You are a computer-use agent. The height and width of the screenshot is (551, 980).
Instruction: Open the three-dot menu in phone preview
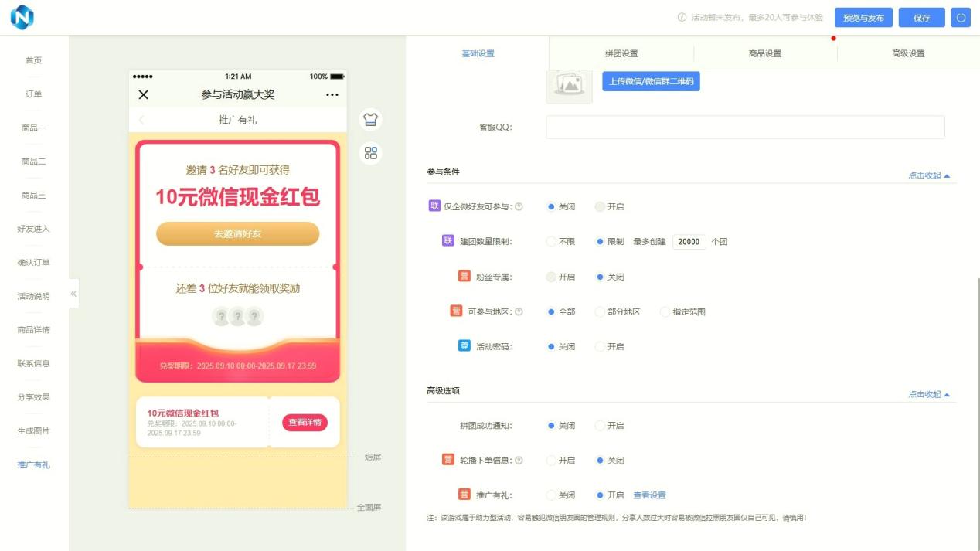332,95
